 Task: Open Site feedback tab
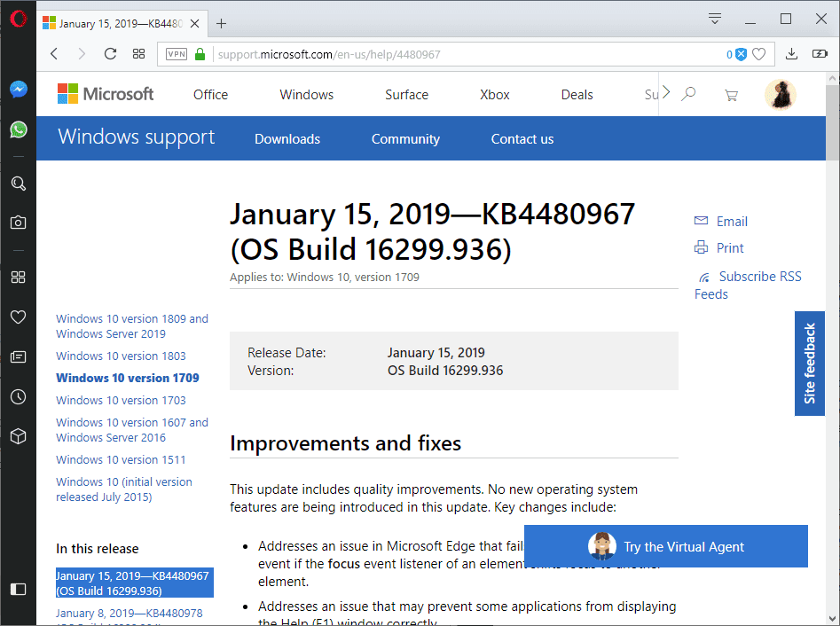(x=810, y=363)
